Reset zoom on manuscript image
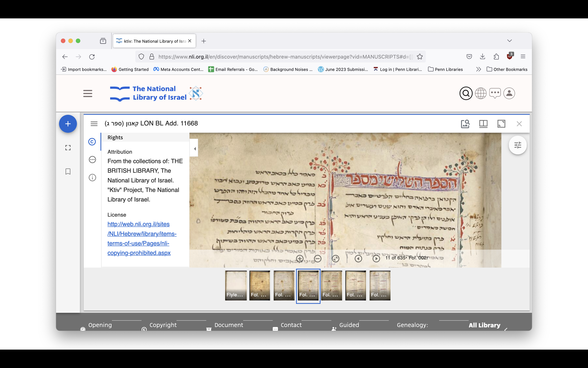This screenshot has height=368, width=588. tap(336, 258)
